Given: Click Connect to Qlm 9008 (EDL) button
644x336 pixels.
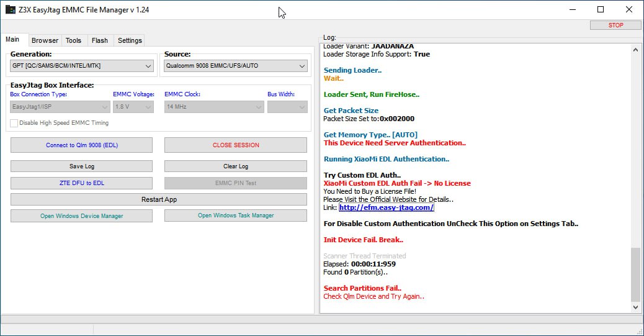Looking at the screenshot, I should coord(82,145).
